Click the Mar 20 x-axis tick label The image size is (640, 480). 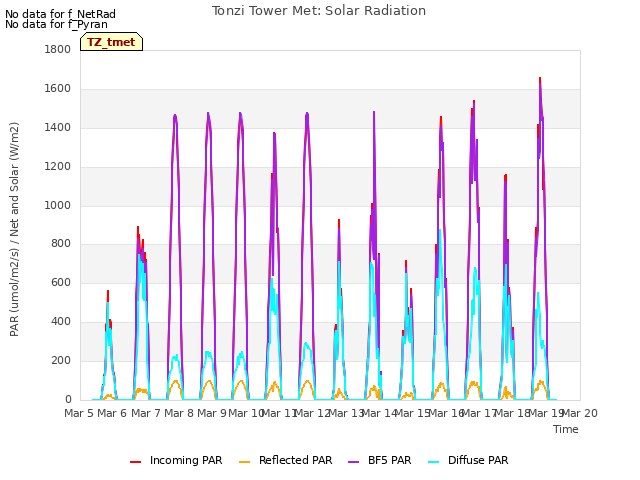click(580, 413)
